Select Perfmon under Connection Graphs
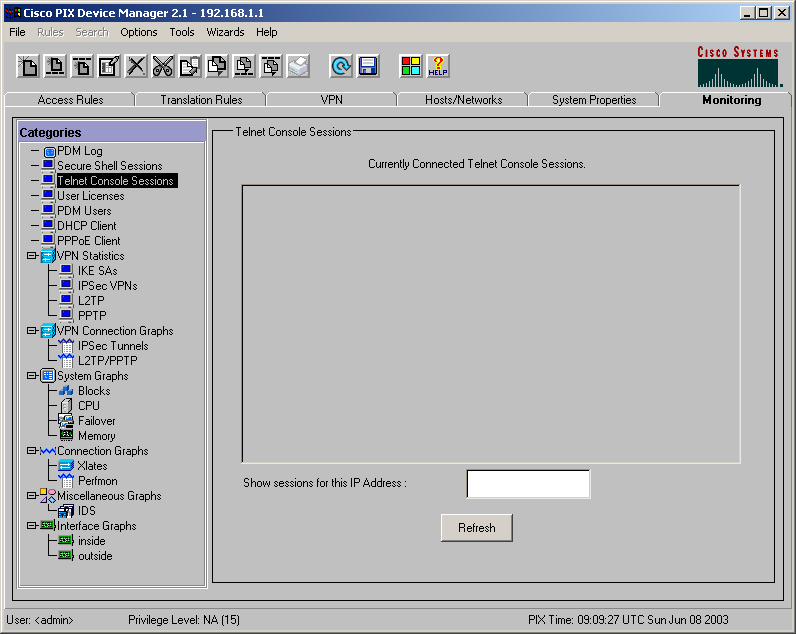The image size is (796, 634). pyautogui.click(x=97, y=481)
